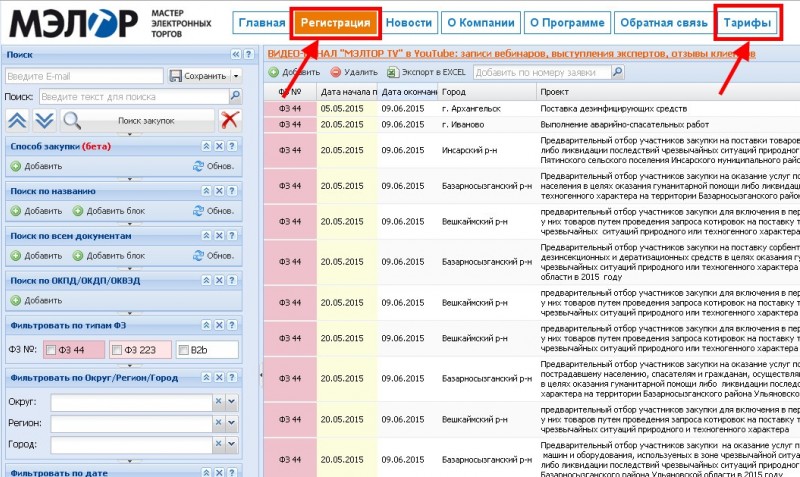Click the add-by-request-number field
Viewport: 800px width, 477px height.
click(542, 72)
